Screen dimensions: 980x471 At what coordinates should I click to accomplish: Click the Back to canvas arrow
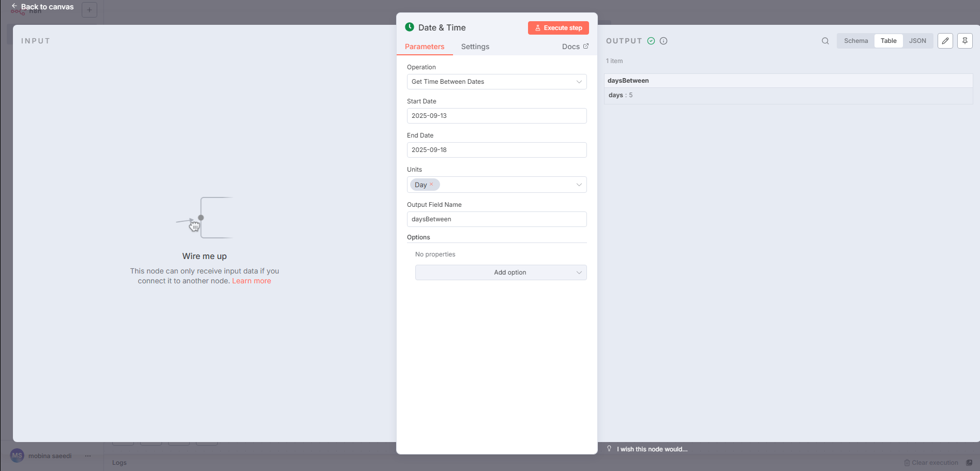pos(14,6)
